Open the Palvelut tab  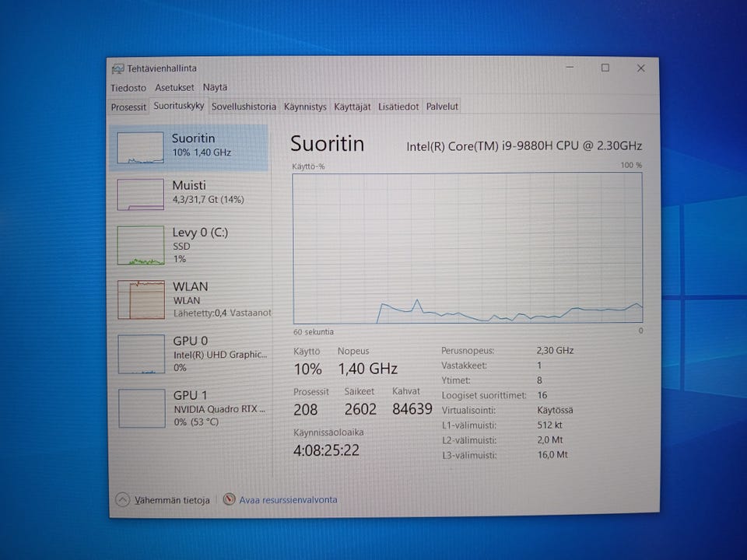pos(442,107)
